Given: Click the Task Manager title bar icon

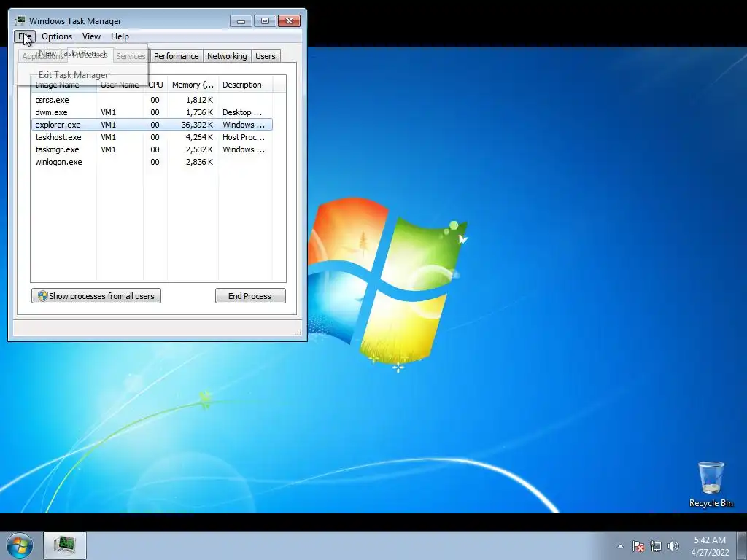Looking at the screenshot, I should click(x=20, y=20).
